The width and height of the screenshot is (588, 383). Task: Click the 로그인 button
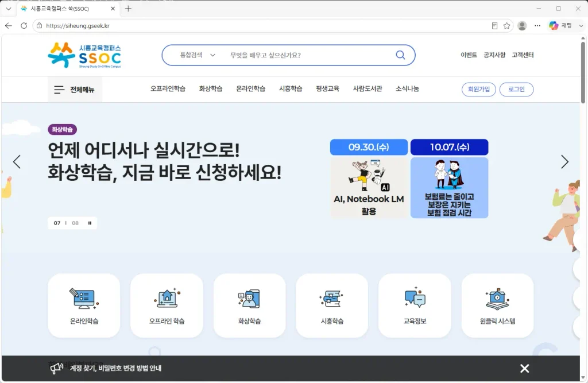coord(516,89)
